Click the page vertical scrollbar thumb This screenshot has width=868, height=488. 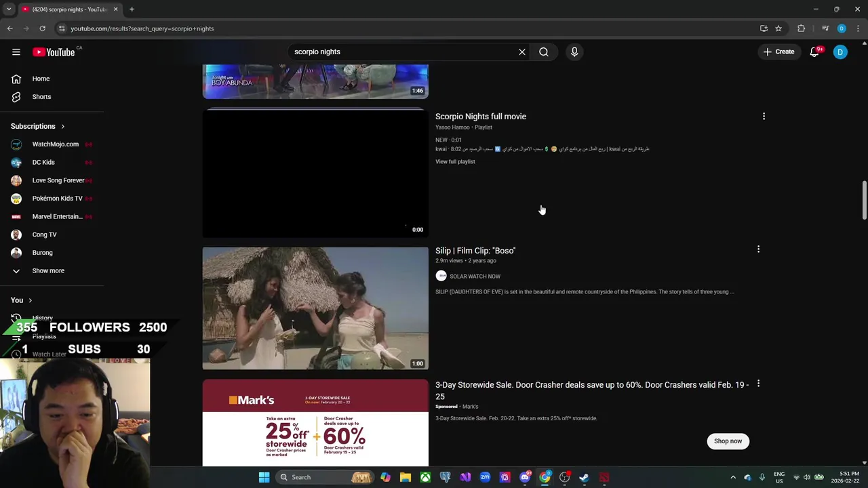pos(864,200)
